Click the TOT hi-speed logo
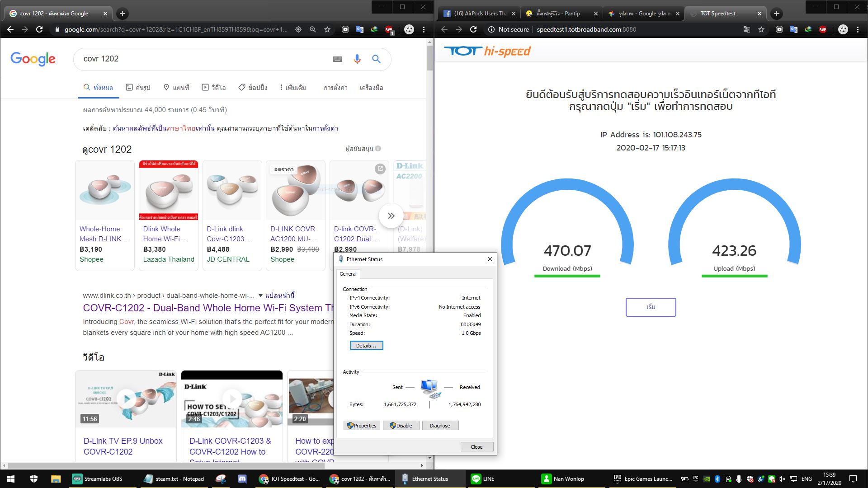The height and width of the screenshot is (488, 868). click(x=487, y=51)
